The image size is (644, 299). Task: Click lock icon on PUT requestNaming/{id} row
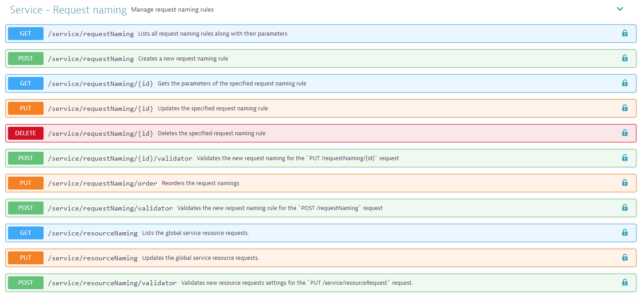624,108
